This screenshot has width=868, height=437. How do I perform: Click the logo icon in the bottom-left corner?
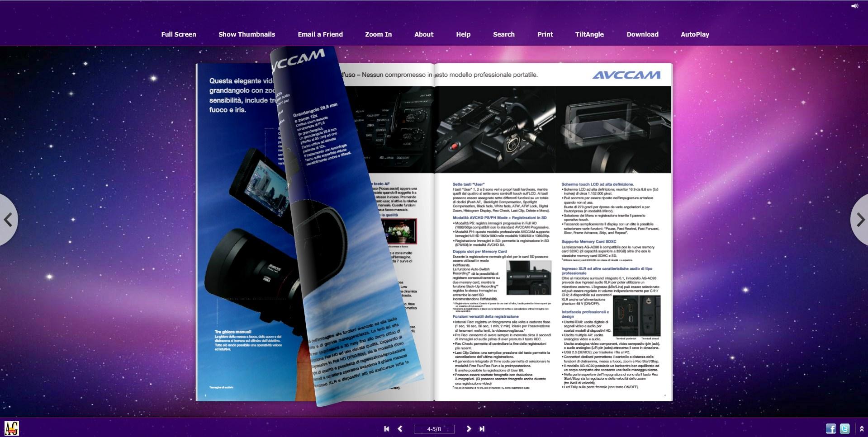pos(11,428)
